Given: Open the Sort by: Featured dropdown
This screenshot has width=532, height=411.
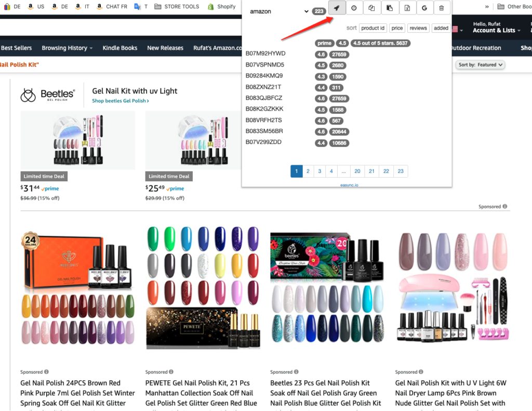Looking at the screenshot, I should coord(480,65).
